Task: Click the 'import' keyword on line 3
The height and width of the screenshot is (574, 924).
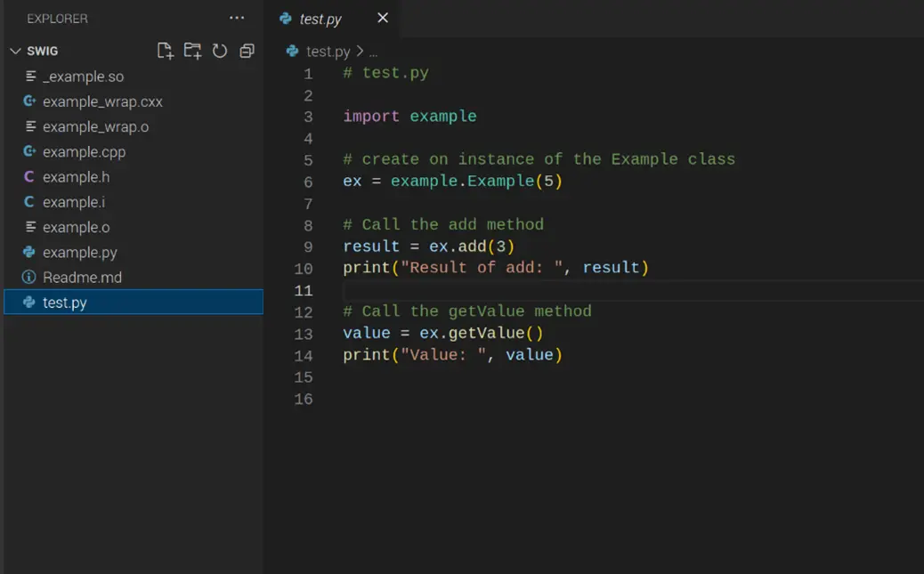Action: pos(371,117)
